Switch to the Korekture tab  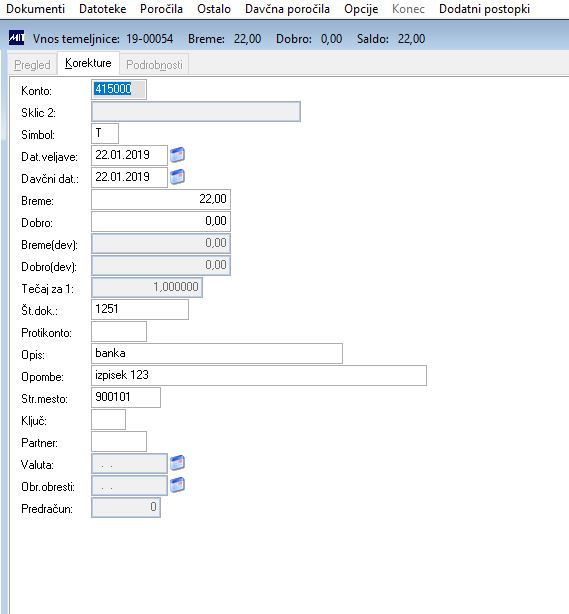[x=88, y=63]
